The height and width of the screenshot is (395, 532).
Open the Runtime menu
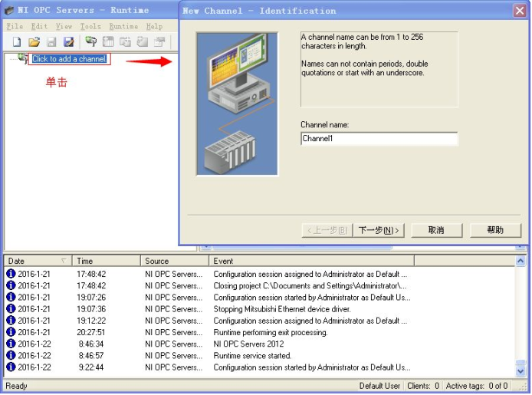coord(123,26)
